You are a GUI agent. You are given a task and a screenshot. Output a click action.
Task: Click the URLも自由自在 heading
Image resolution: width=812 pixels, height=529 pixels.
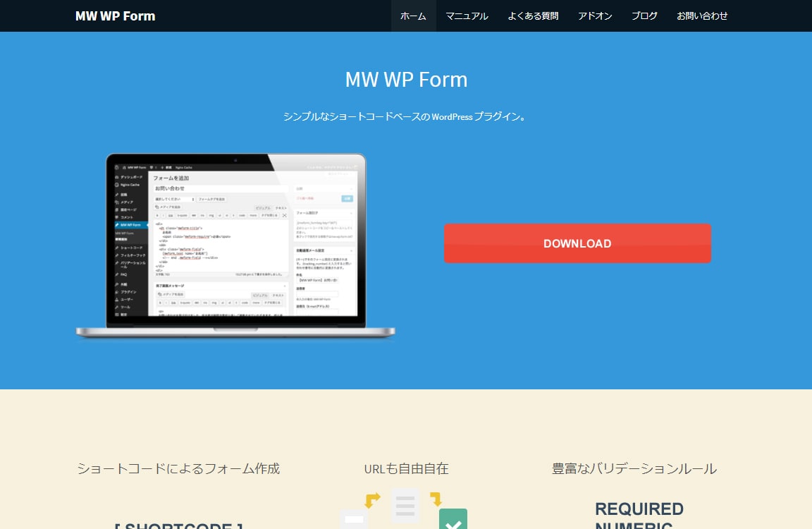[x=406, y=468]
